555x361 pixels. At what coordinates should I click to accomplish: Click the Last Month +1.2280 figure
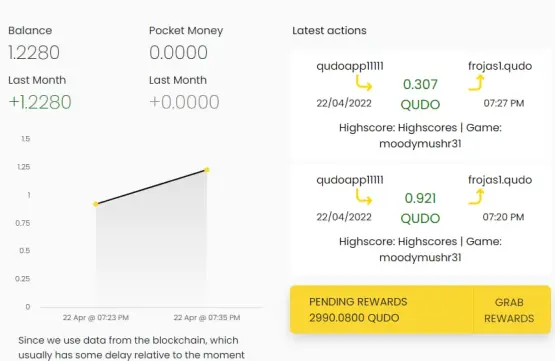40,102
